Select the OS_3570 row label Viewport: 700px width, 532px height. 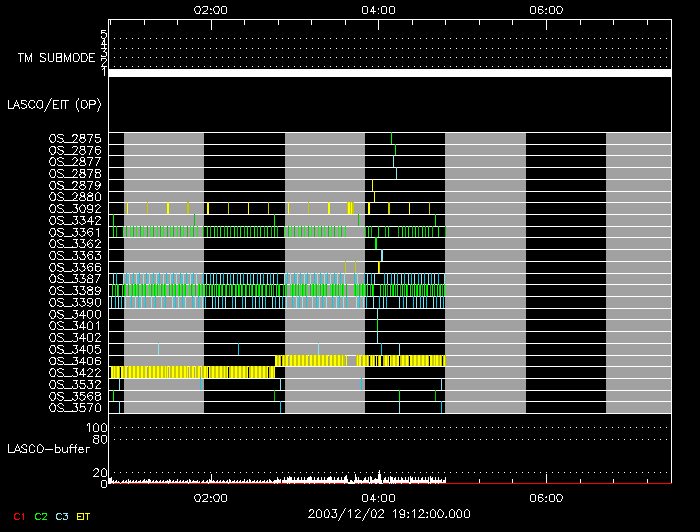point(75,407)
